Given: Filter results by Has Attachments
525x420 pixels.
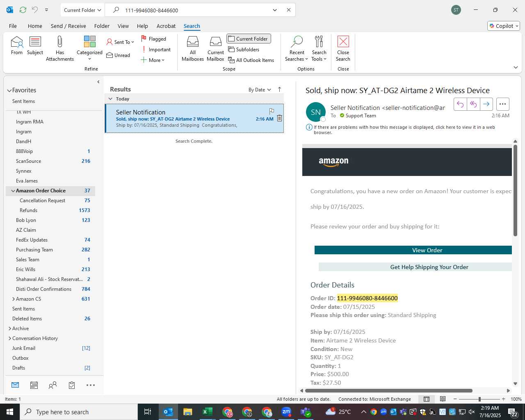Looking at the screenshot, I should tap(60, 48).
